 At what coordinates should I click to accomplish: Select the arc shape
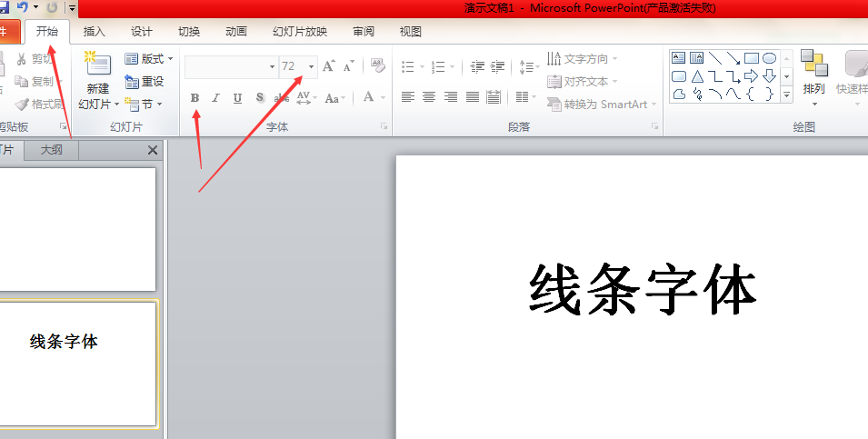pos(715,95)
